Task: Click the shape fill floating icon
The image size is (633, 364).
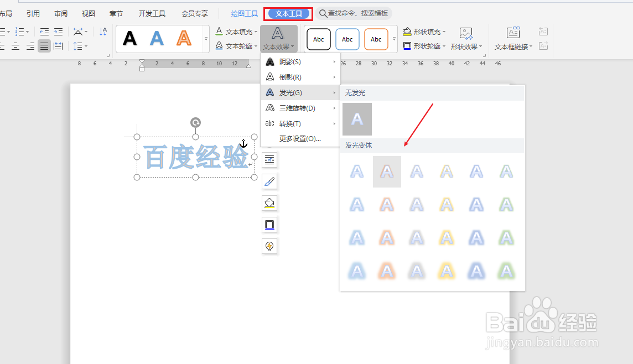Action: tap(269, 203)
